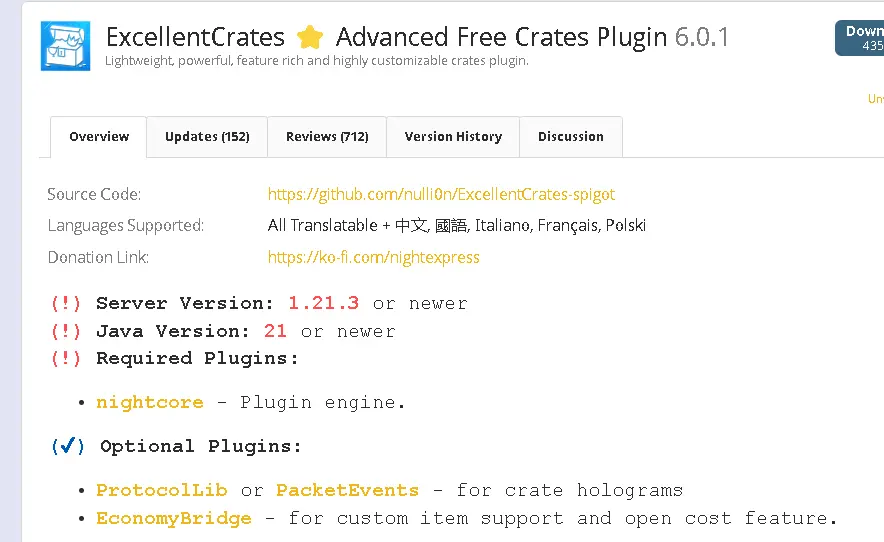
Task: Open the ProtocolLib plugin link
Action: pos(161,490)
